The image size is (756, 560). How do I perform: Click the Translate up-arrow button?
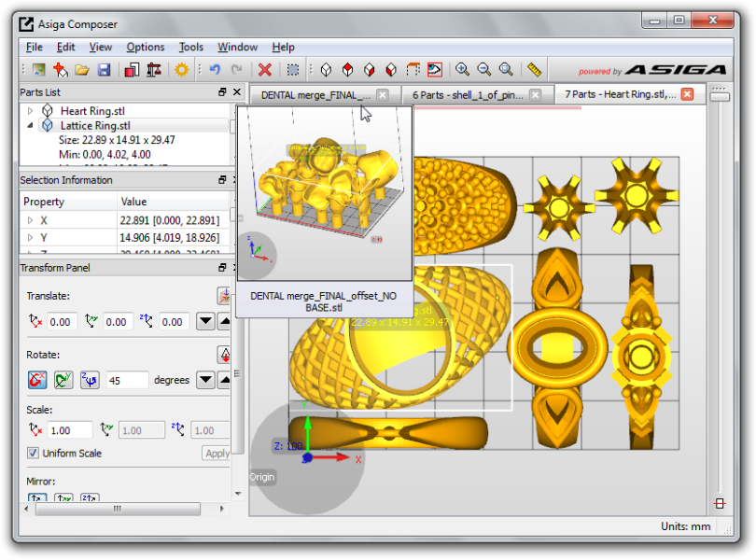click(x=225, y=321)
